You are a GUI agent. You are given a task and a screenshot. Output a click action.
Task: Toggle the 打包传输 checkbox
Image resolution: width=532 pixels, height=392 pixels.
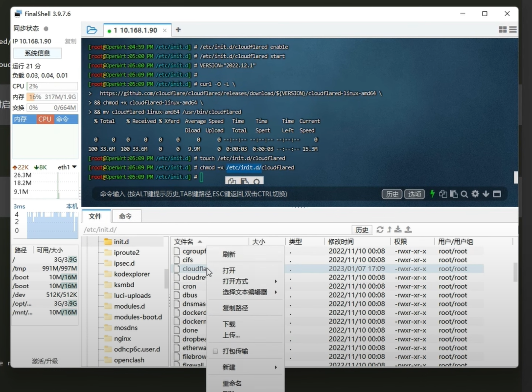tap(215, 351)
